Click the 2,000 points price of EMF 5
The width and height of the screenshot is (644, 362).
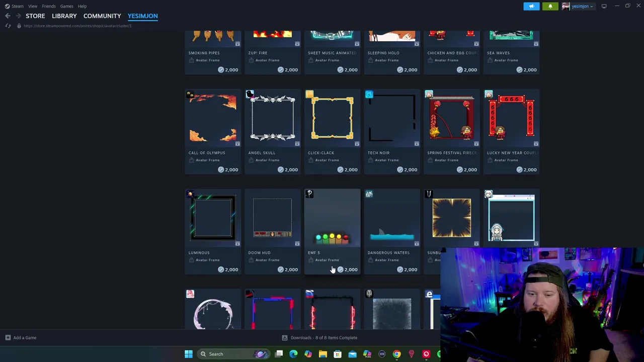(x=348, y=269)
